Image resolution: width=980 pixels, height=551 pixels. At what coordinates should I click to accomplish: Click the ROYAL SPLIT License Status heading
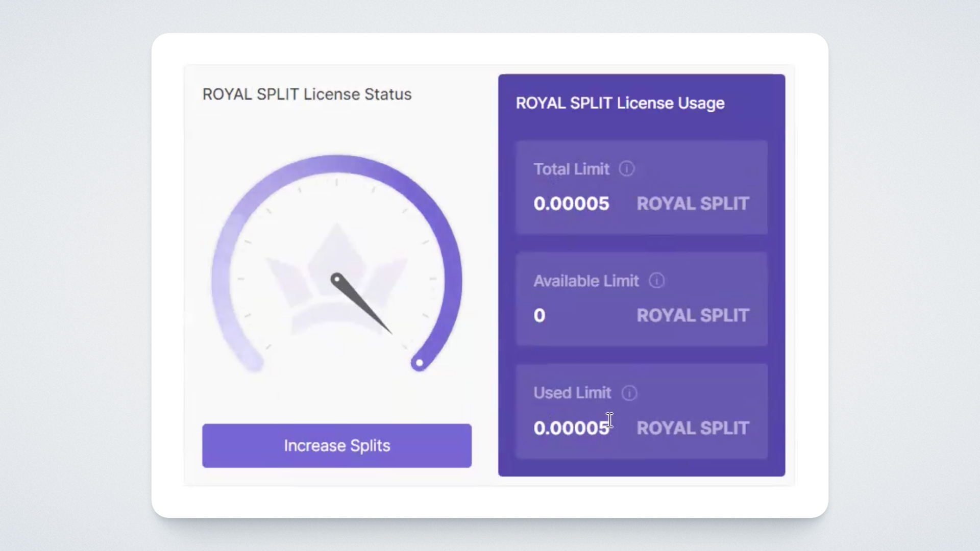[x=307, y=94]
